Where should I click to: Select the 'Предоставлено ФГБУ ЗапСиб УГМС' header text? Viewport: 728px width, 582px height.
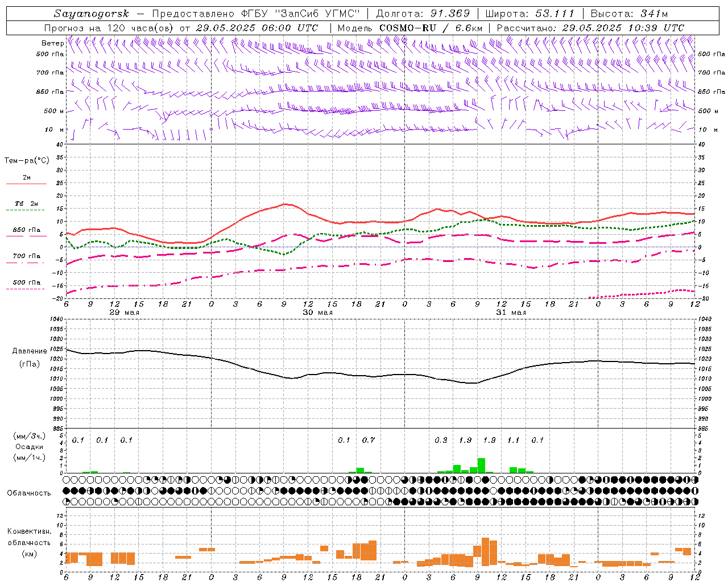(257, 14)
